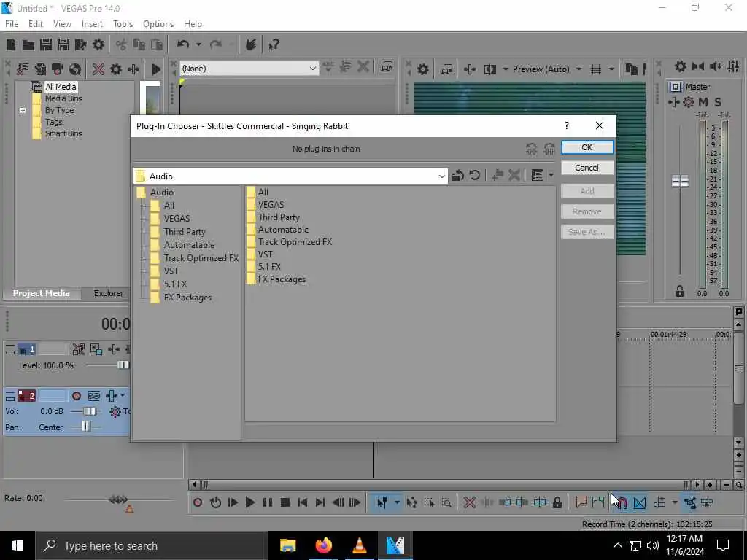
Task: Open the Options menu
Action: (158, 24)
